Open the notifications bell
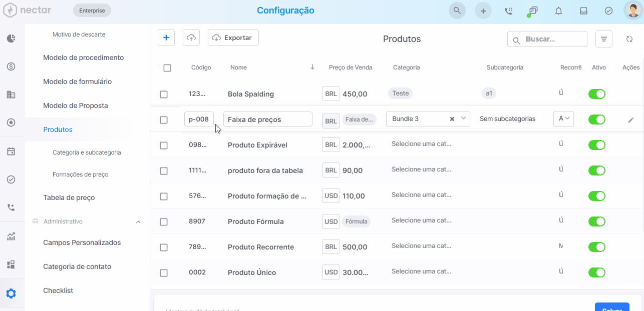Image resolution: width=644 pixels, height=311 pixels. (x=558, y=10)
